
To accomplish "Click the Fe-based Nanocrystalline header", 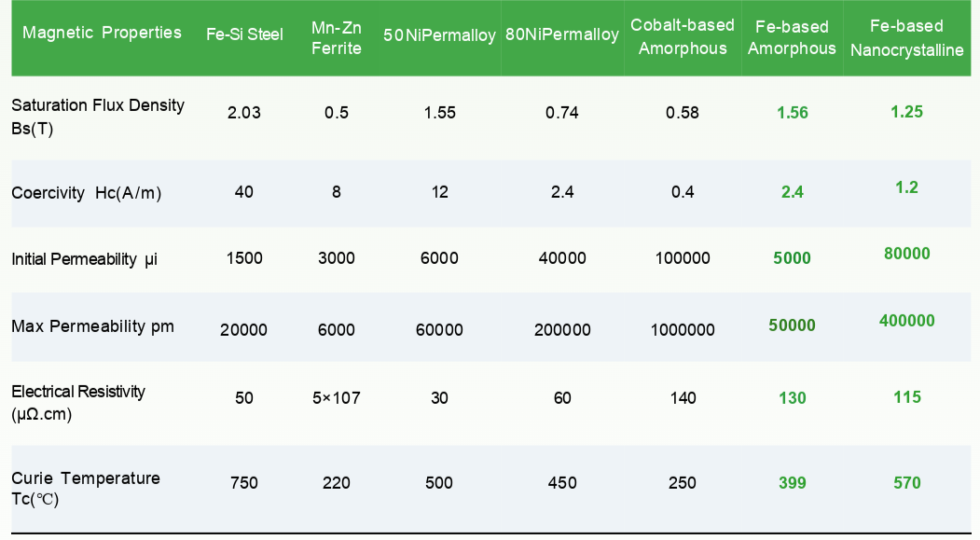I will point(907,38).
